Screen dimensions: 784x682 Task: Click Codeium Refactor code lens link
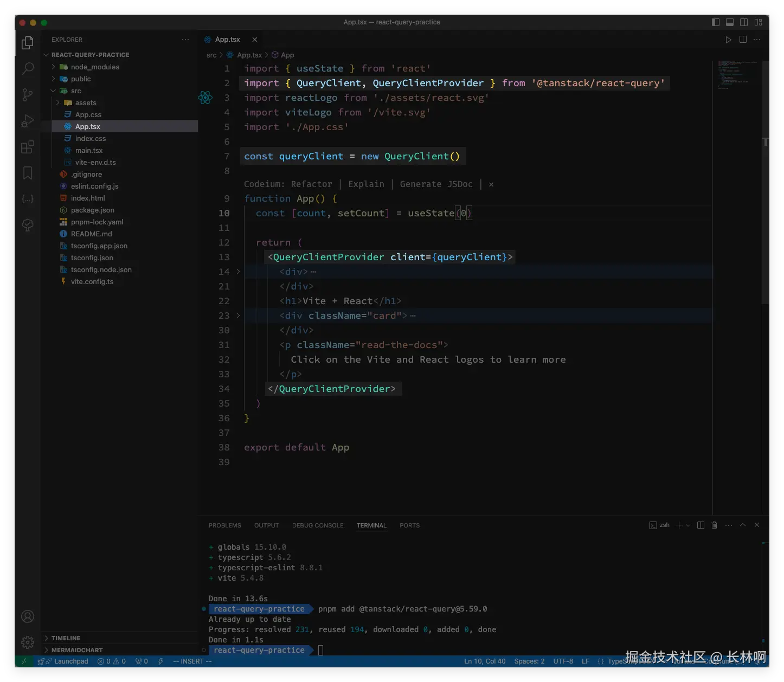[x=311, y=184]
